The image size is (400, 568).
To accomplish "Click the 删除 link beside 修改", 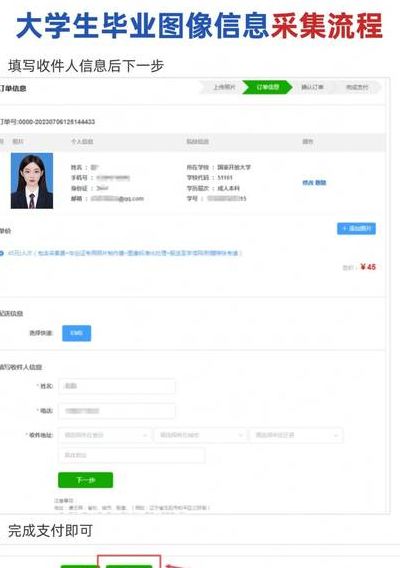I will tap(321, 183).
